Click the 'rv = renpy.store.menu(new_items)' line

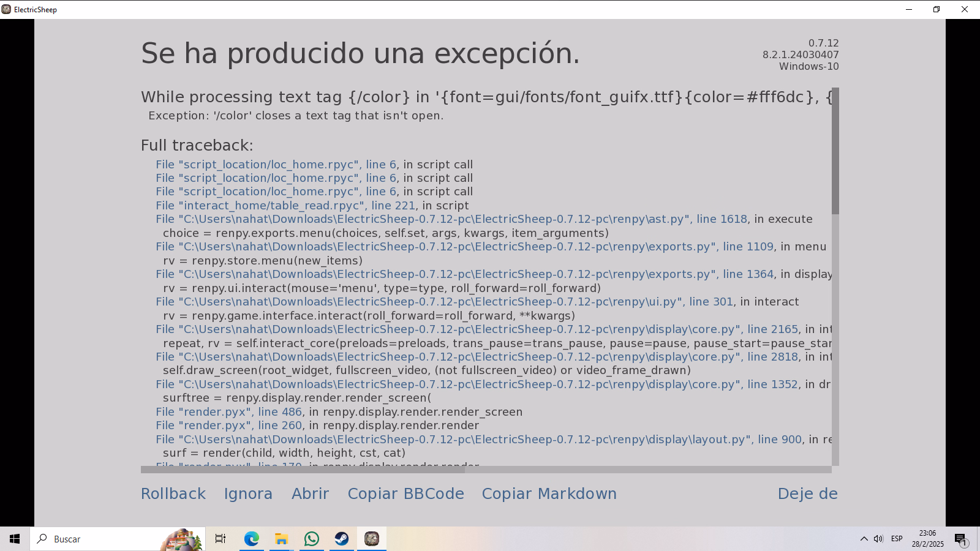coord(263,261)
